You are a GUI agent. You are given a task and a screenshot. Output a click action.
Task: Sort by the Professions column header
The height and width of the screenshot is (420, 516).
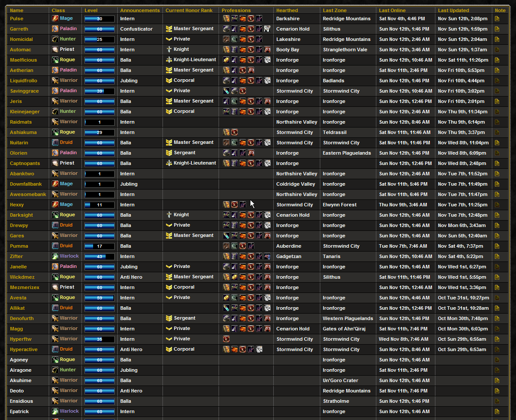click(236, 10)
